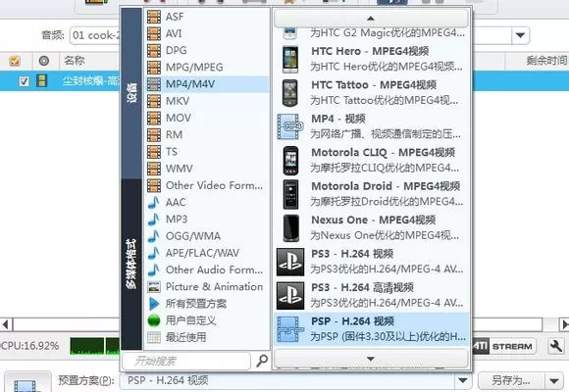The width and height of the screenshot is (569, 392).
Task: Click the 名称 column header
Action: click(x=75, y=60)
